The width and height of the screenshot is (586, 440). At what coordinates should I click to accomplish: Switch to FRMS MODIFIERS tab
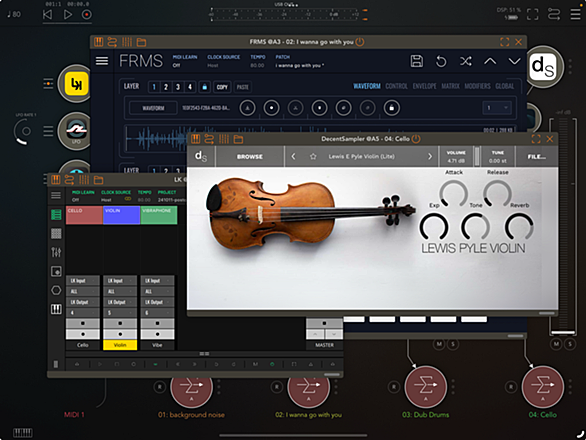477,86
